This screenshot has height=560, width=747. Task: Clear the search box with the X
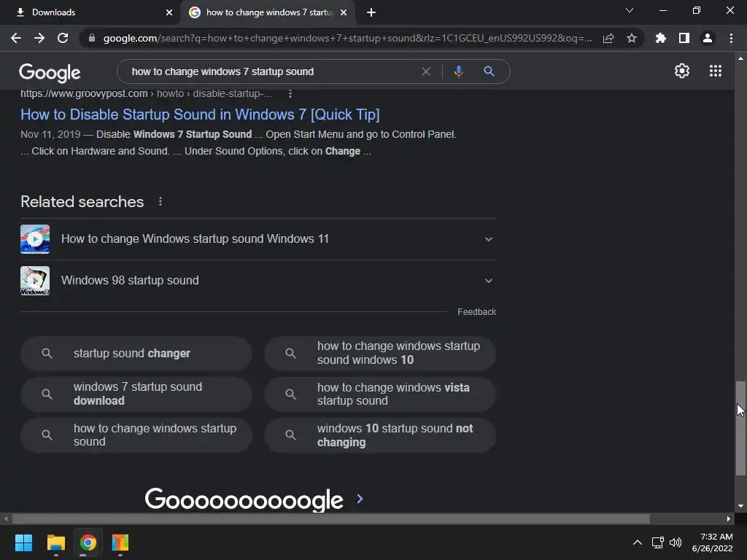[x=426, y=71]
